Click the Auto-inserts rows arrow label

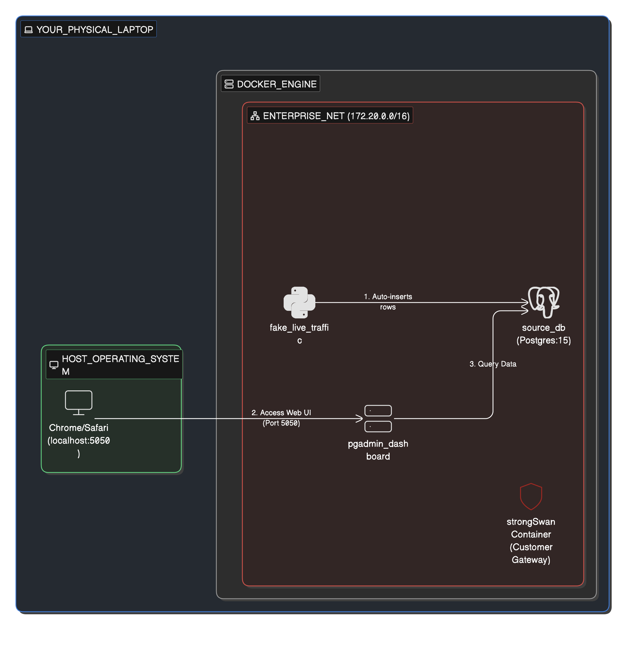pyautogui.click(x=388, y=302)
